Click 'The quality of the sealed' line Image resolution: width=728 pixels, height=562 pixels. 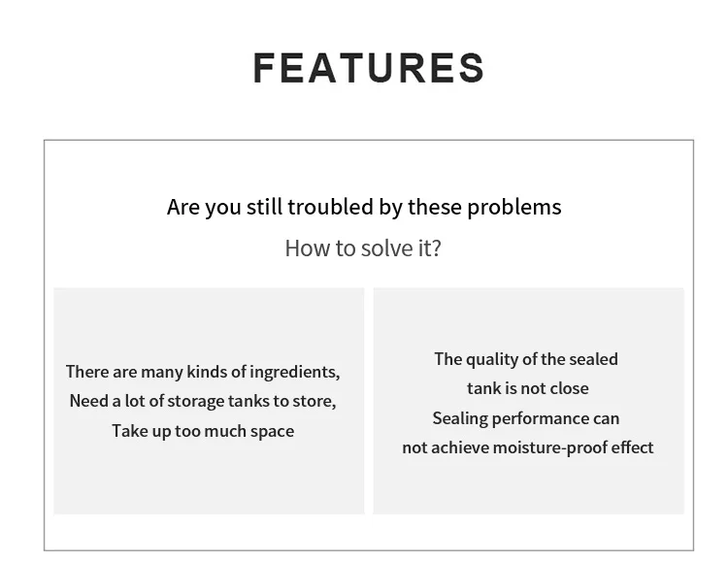tap(526, 359)
